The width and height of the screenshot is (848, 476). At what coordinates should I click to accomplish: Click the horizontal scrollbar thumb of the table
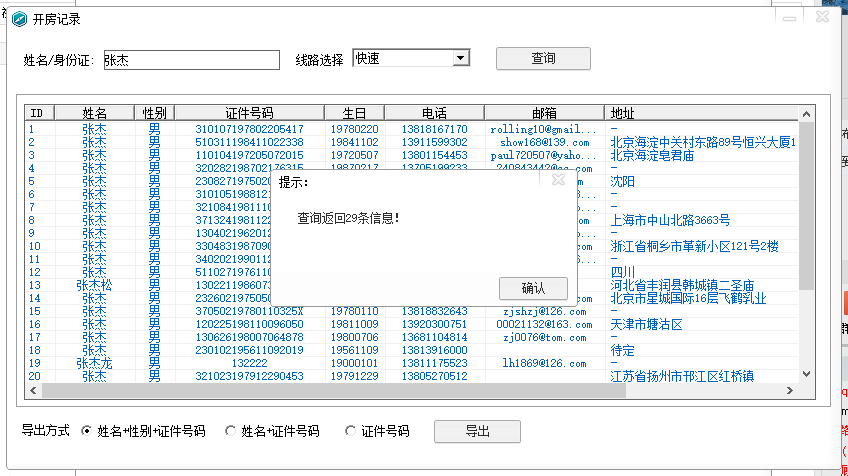click(x=334, y=391)
